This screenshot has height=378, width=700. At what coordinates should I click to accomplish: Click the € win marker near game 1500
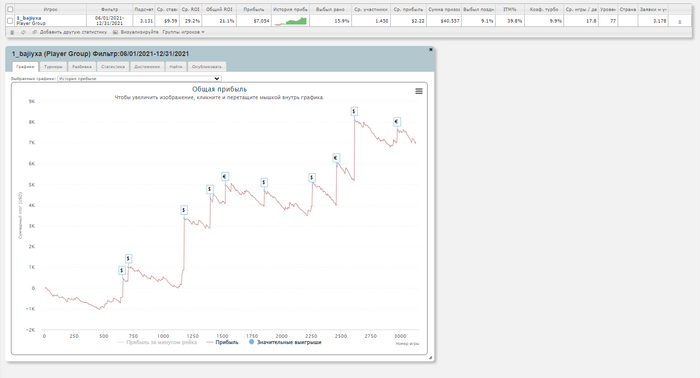[x=225, y=177]
